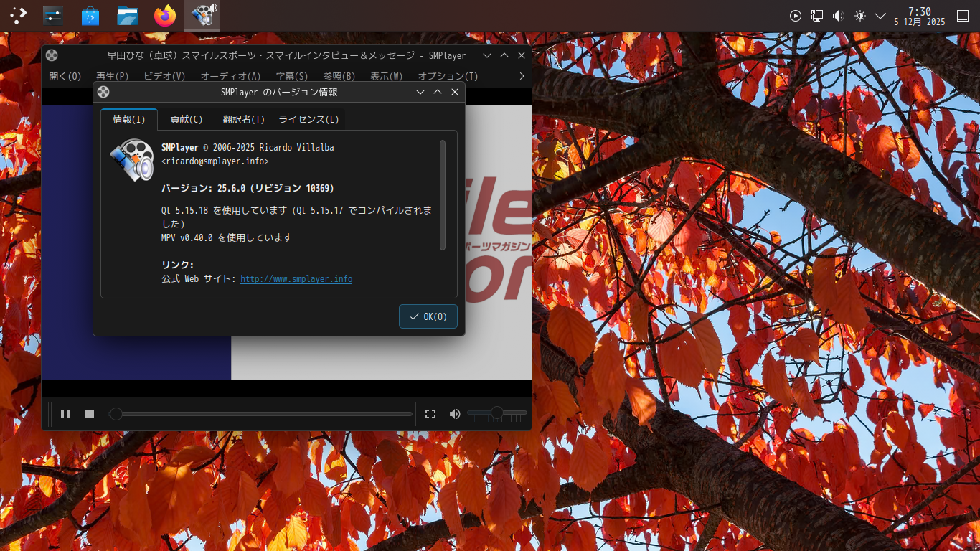
Task: Click the playback seek bar
Action: [260, 414]
